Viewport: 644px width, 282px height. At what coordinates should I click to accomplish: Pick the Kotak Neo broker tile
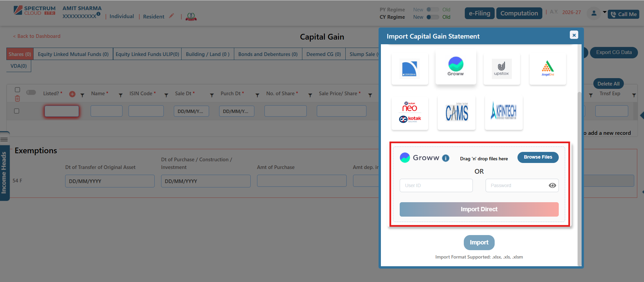coord(410,113)
